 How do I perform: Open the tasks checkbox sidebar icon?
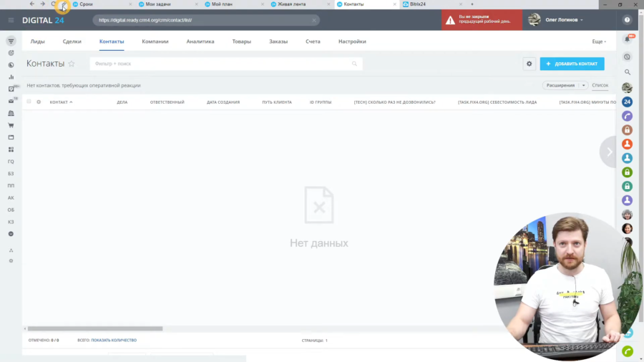pos(11,89)
